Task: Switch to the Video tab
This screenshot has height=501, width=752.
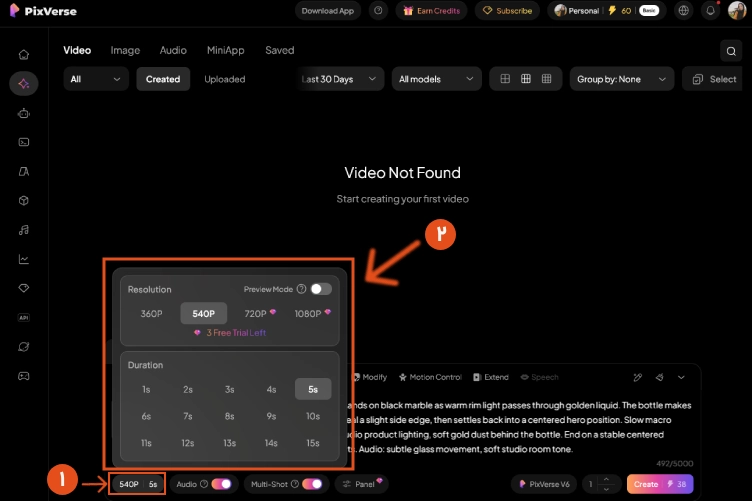Action: [77, 50]
